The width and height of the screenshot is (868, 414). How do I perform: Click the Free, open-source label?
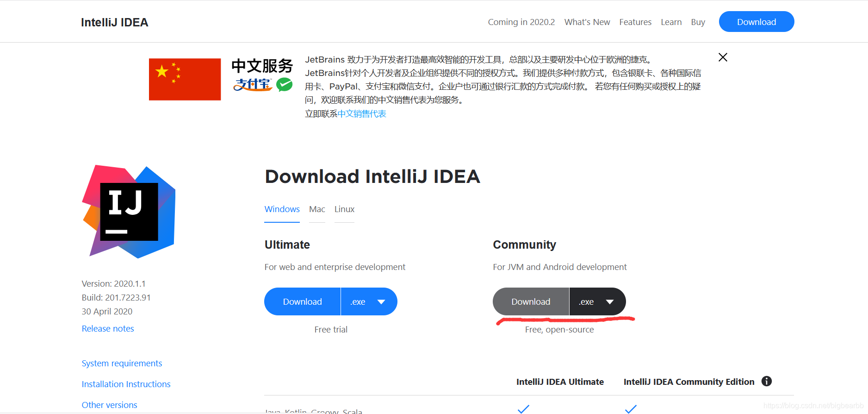(559, 329)
